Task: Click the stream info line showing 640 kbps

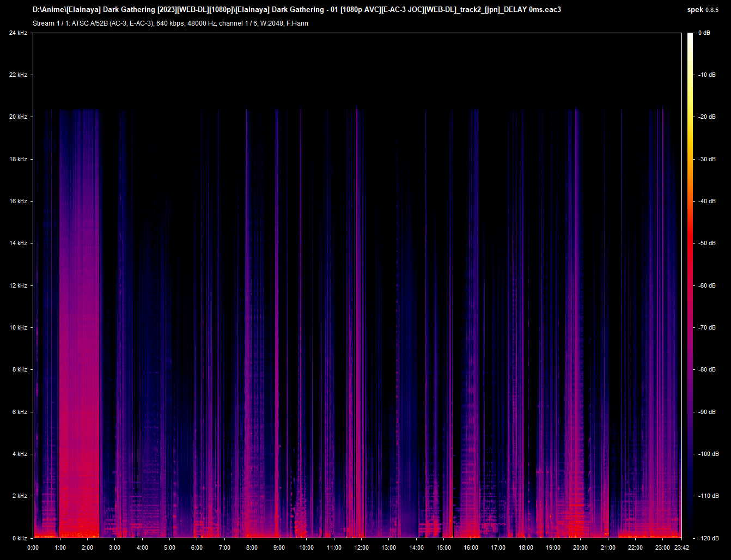Action: coord(170,23)
